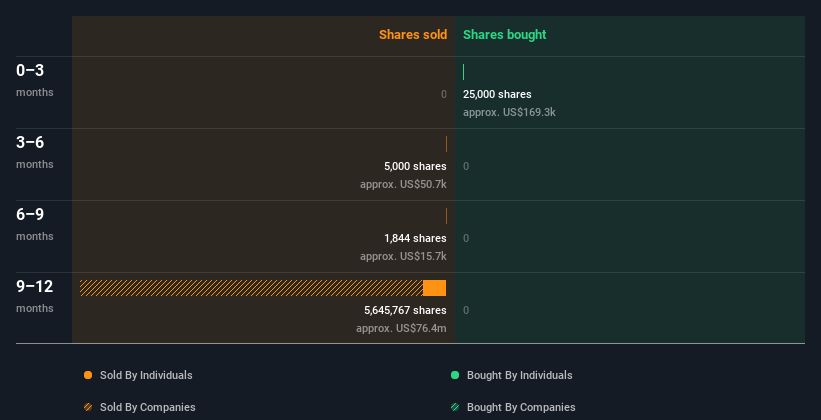Select the 9–12 months row label

(x=35, y=287)
